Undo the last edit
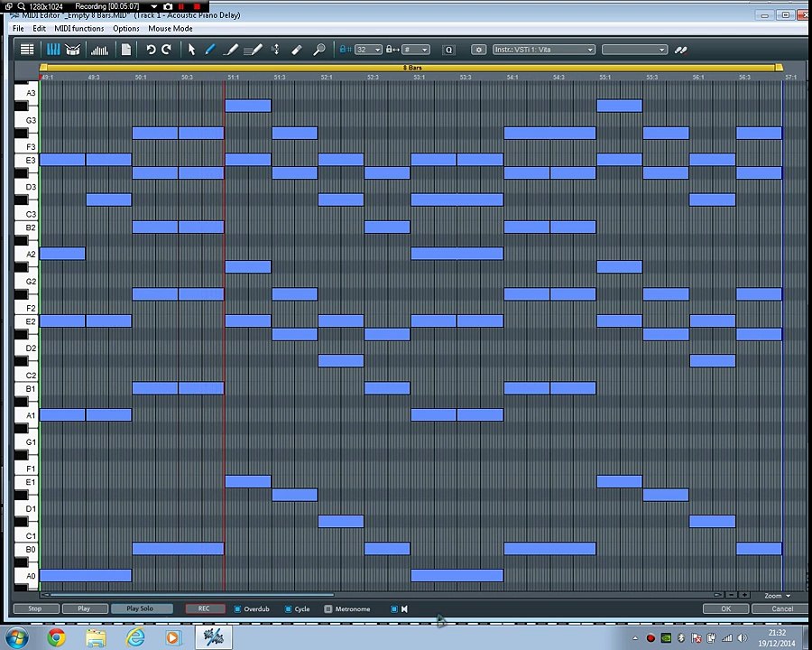Viewport: 812px width, 650px height. coord(151,50)
